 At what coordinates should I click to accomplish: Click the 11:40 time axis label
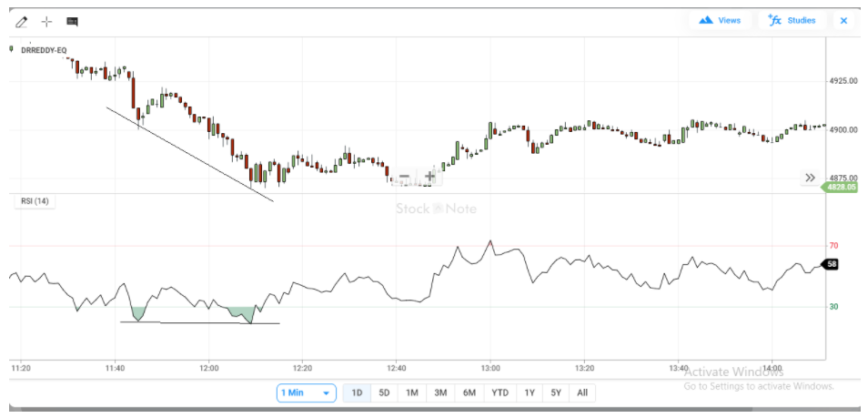pos(115,368)
